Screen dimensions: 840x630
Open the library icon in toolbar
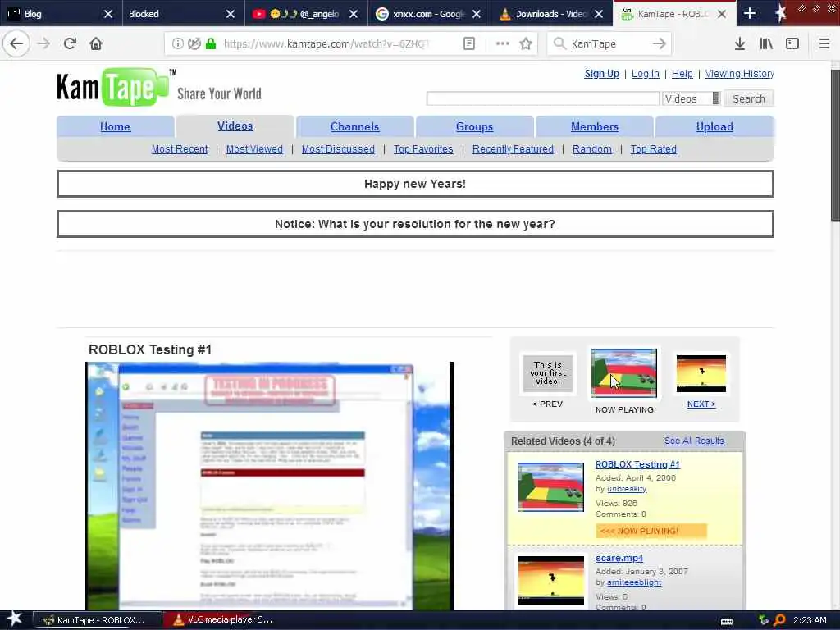pos(766,44)
